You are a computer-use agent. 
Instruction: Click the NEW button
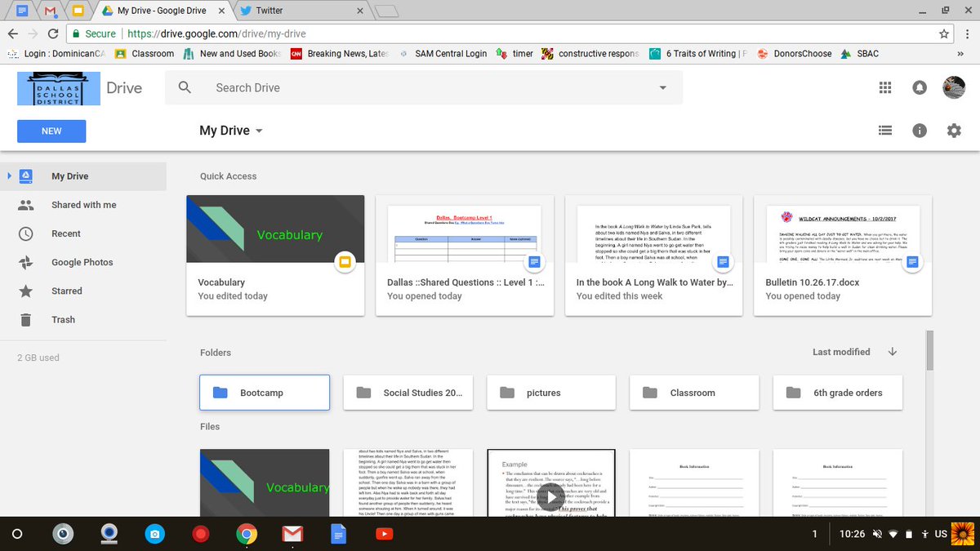point(51,131)
